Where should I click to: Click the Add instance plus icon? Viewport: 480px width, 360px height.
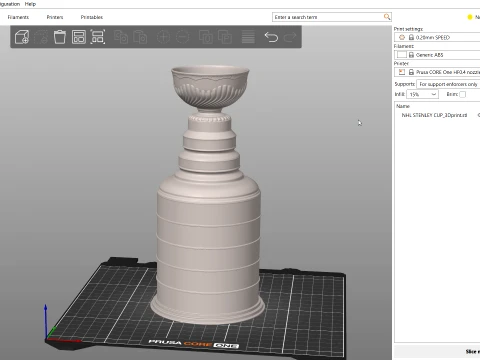[163, 37]
